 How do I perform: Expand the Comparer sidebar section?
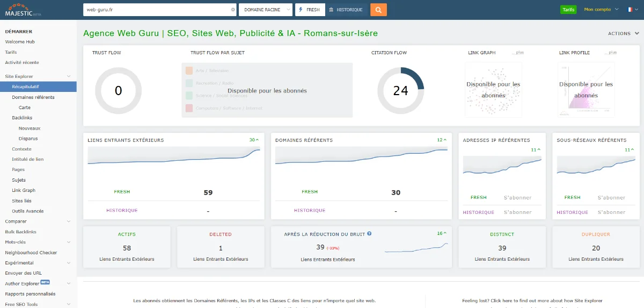point(69,221)
